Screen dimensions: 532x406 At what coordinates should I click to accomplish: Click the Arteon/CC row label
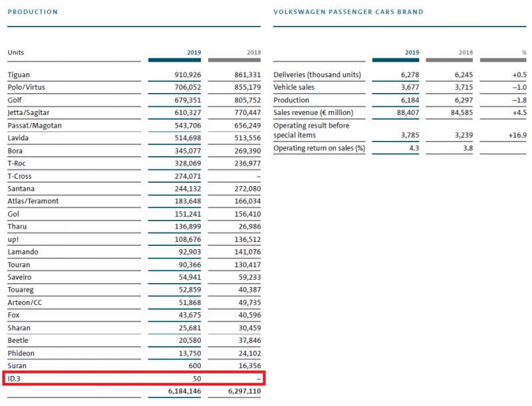25,302
